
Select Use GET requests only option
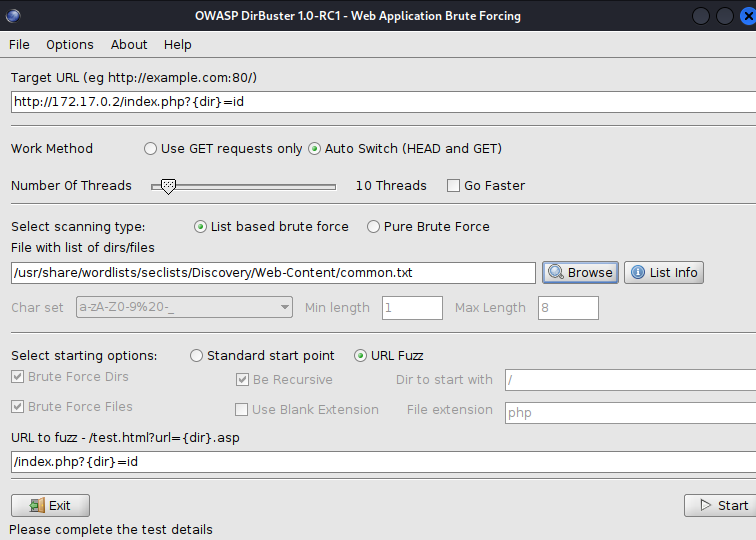(151, 149)
